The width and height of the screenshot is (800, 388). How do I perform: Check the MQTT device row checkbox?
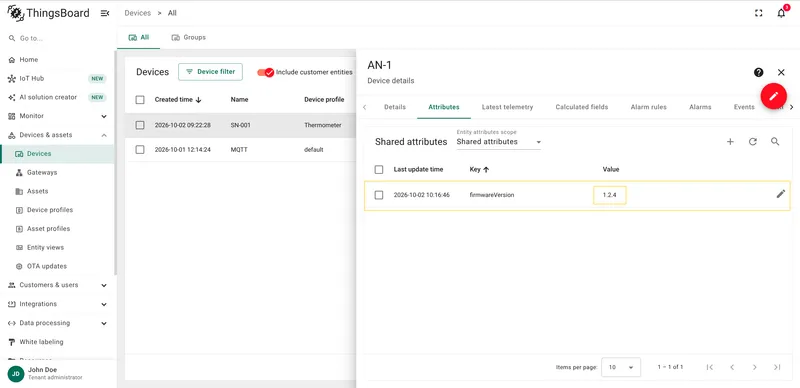tap(140, 150)
